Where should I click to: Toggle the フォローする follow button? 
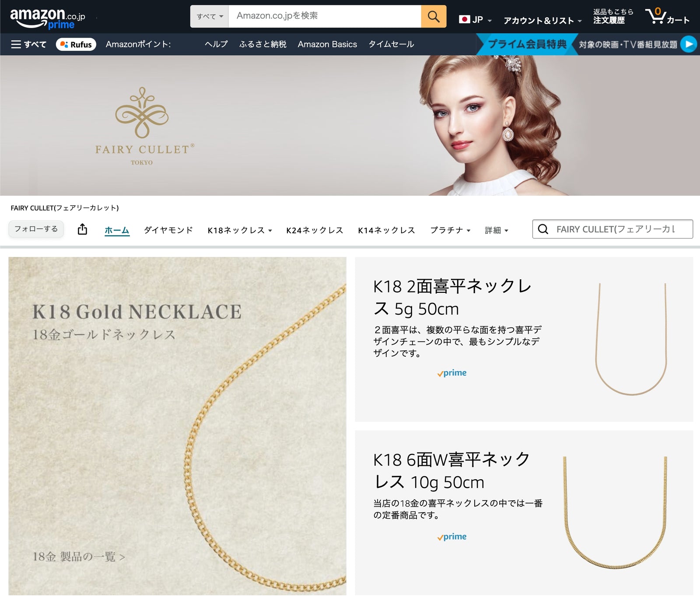[x=36, y=229]
